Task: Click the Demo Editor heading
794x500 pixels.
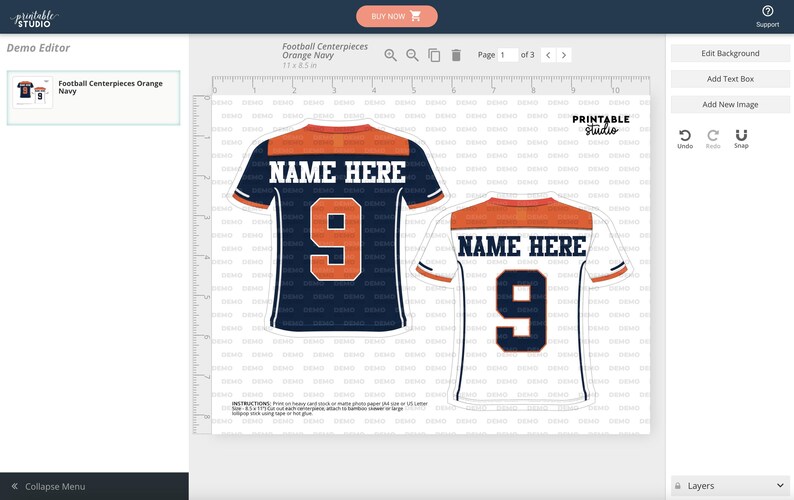Action: click(x=38, y=48)
